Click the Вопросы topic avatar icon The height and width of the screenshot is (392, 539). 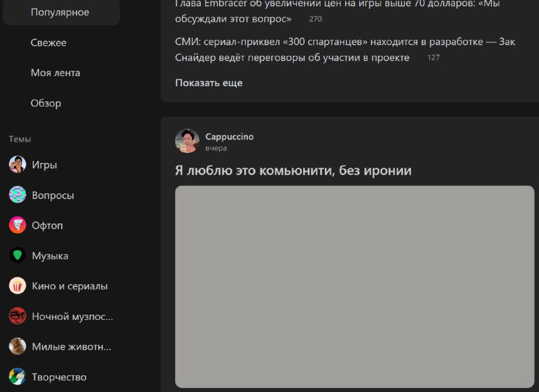click(x=18, y=195)
